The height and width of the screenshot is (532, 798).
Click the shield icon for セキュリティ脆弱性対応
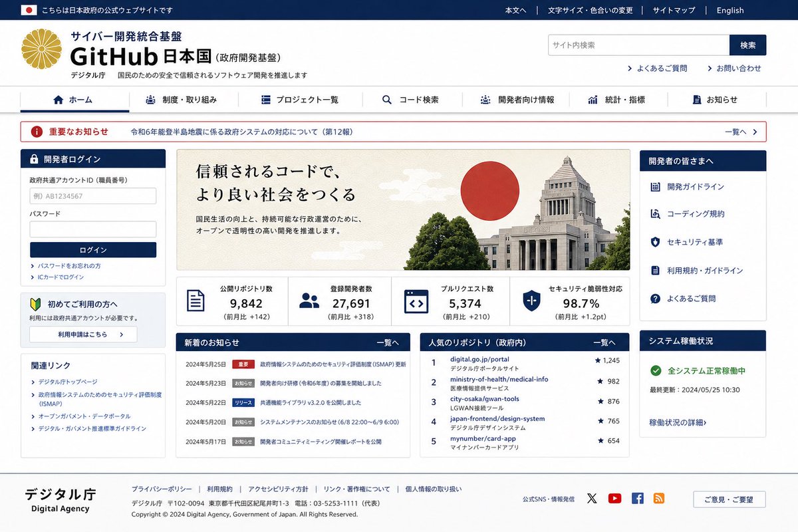pyautogui.click(x=532, y=301)
